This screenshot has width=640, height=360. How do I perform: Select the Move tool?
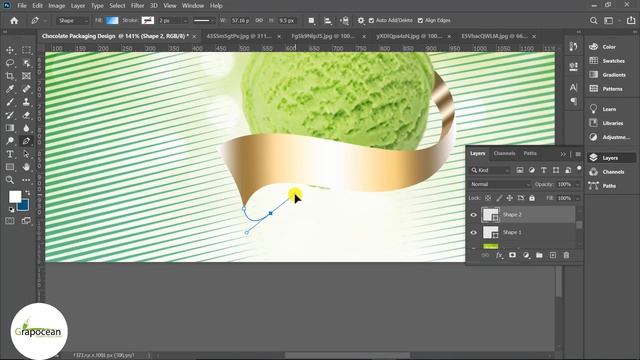(10, 50)
